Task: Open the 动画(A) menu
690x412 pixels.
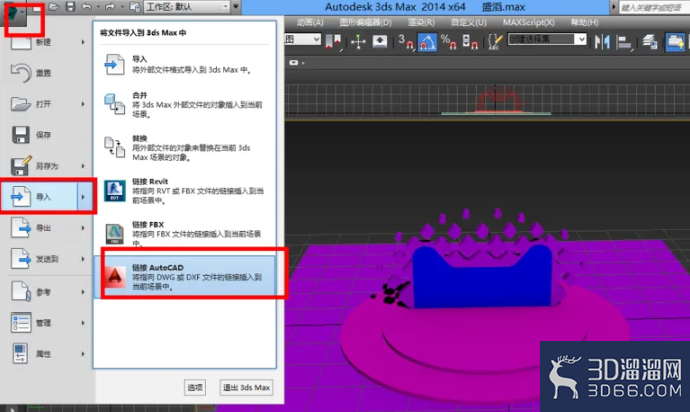Action: tap(310, 22)
